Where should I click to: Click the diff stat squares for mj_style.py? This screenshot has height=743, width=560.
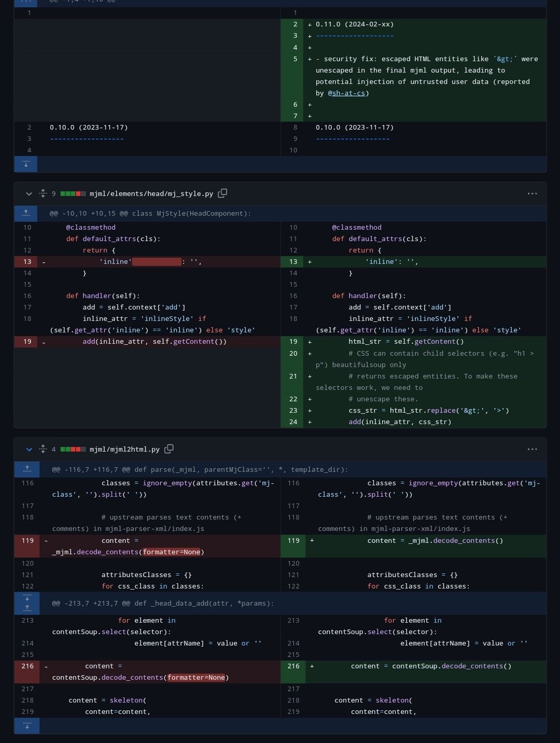tap(73, 193)
